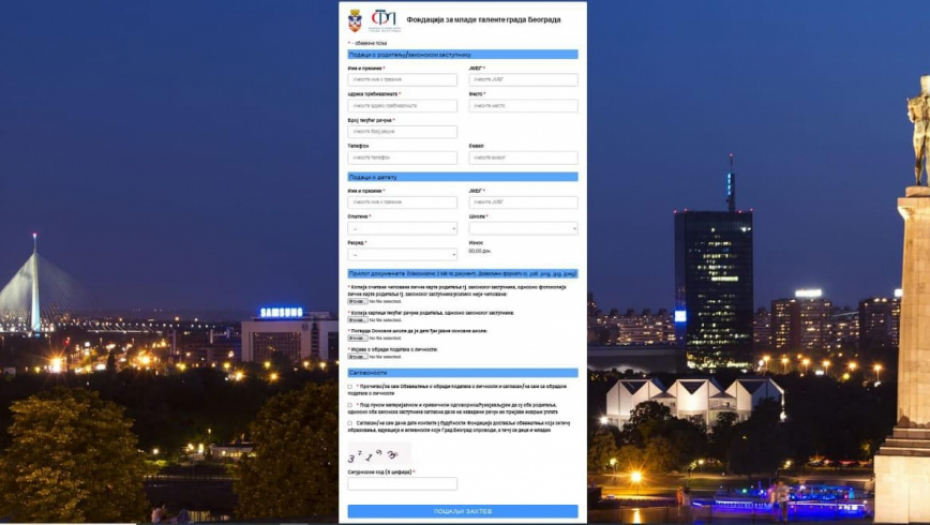Focus the Телефон input field

402,158
